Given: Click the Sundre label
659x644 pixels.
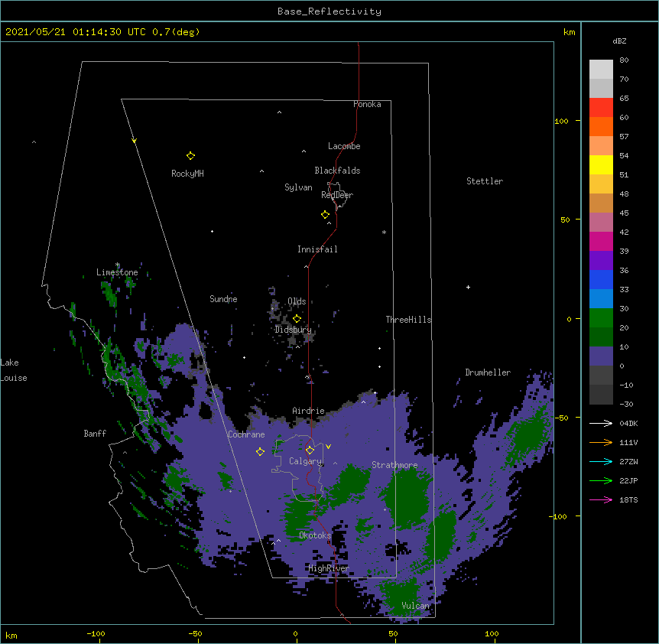Looking at the screenshot, I should click(x=223, y=299).
